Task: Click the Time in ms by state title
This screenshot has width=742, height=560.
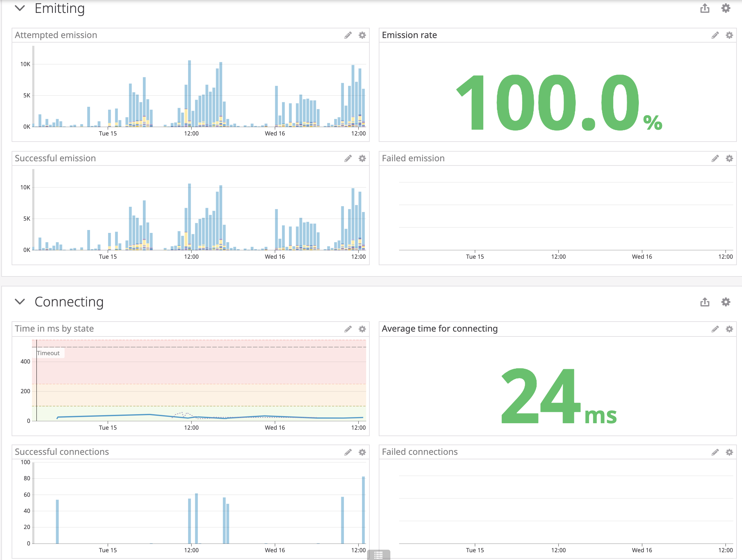Action: tap(54, 328)
